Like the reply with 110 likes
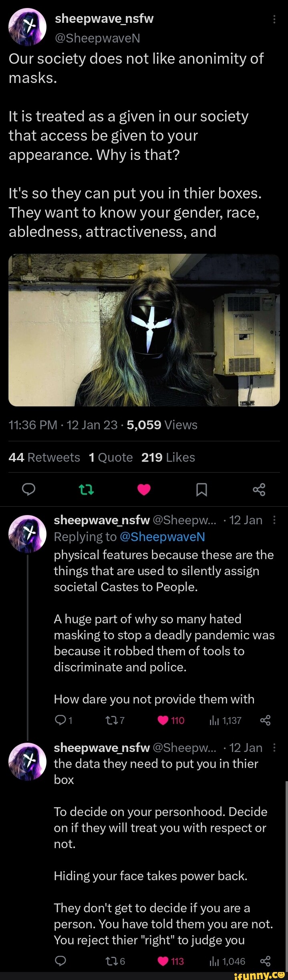Image resolution: width=288 pixels, height=980 pixels. 163,720
